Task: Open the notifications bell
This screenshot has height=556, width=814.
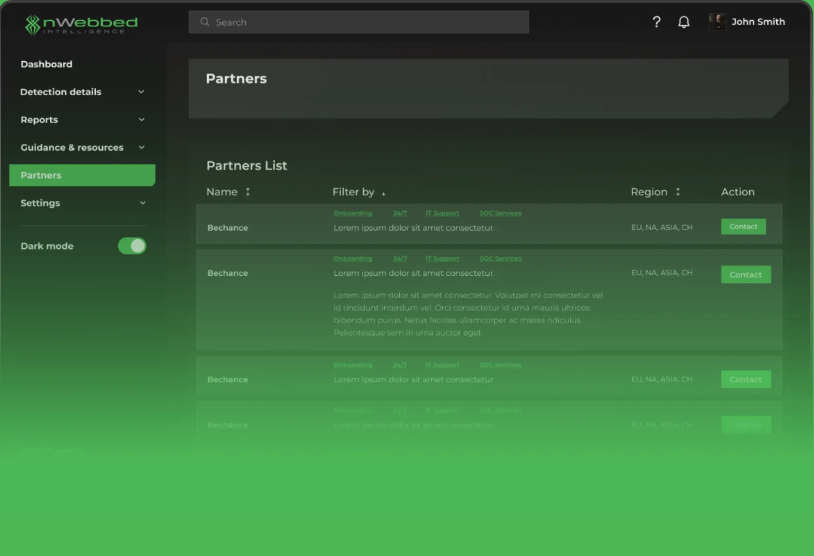Action: pos(684,22)
